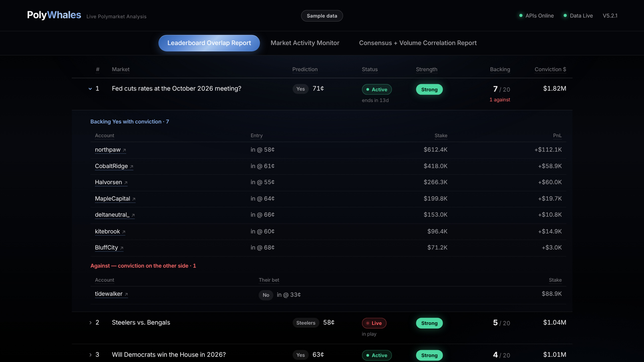Click the '$1.04M' conviction value
644x362 pixels.
tap(554, 322)
